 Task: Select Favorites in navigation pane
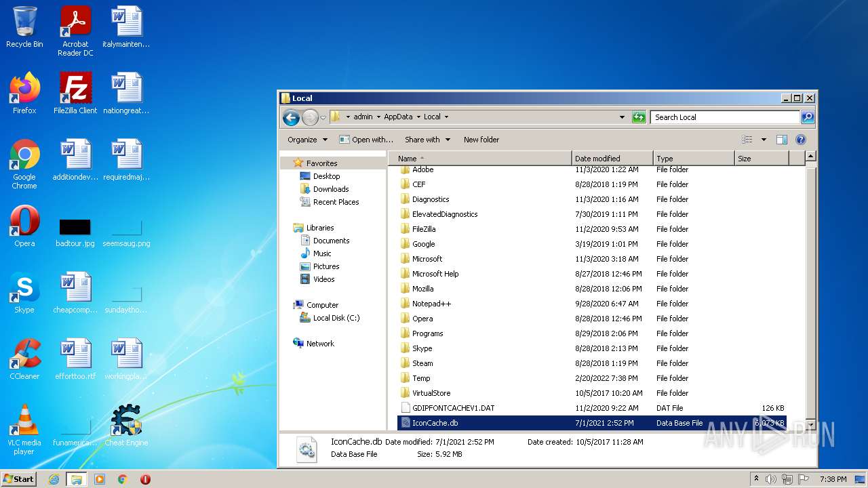[321, 163]
